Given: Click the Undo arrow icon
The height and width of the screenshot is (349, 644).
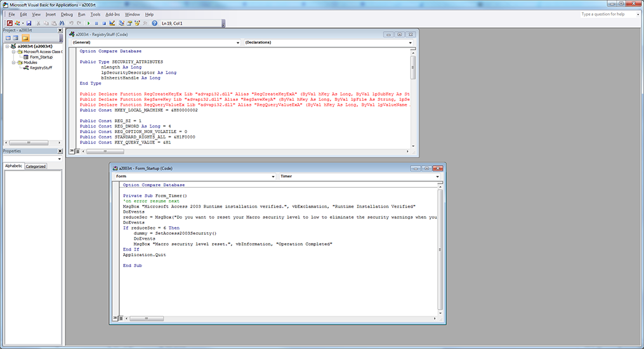Looking at the screenshot, I should click(x=71, y=23).
